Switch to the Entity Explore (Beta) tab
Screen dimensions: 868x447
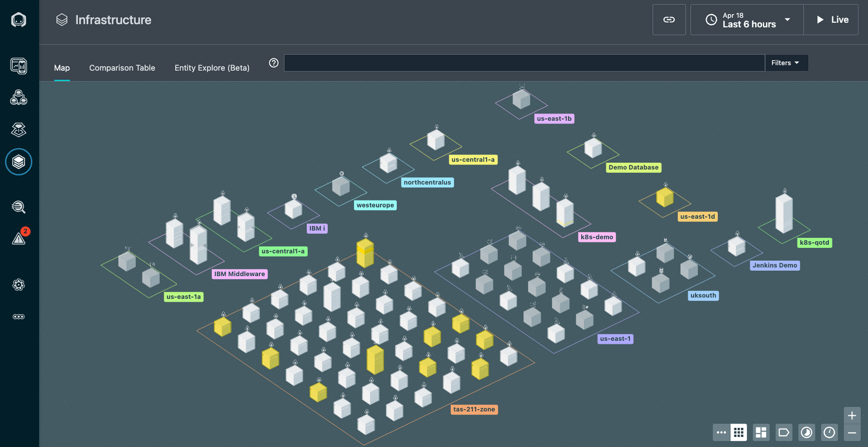[x=212, y=68]
